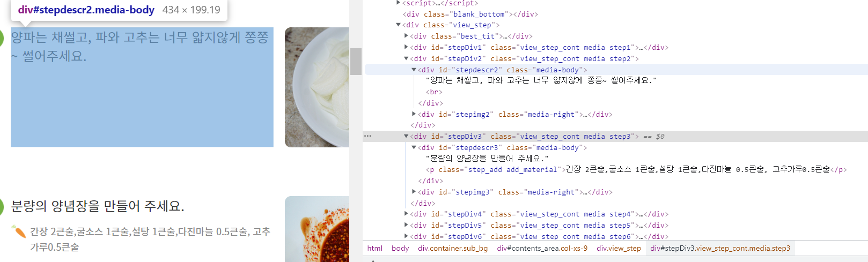The image size is (868, 262).
Task: Select the closing div after stepimg3
Action: [x=423, y=203]
